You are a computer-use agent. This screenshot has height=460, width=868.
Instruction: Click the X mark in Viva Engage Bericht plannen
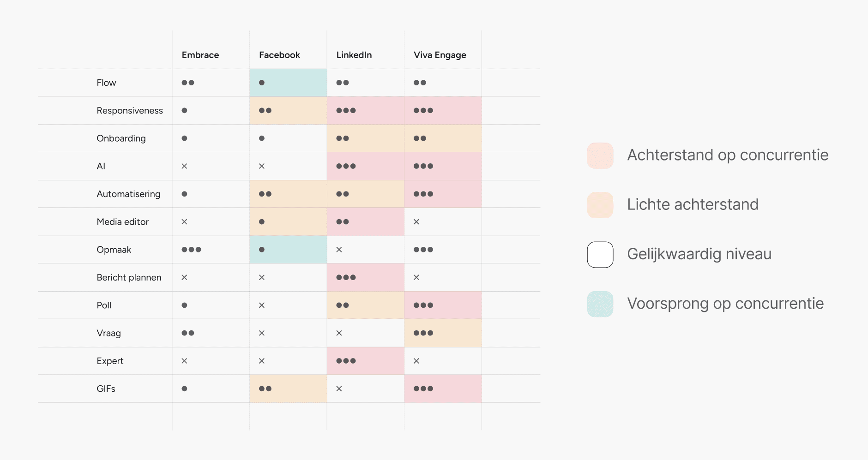pos(416,277)
